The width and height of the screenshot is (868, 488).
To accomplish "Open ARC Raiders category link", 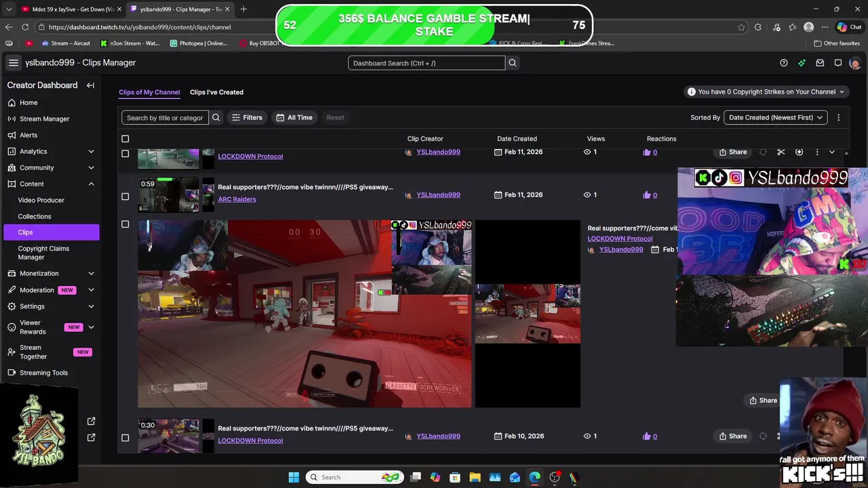I will pyautogui.click(x=237, y=199).
